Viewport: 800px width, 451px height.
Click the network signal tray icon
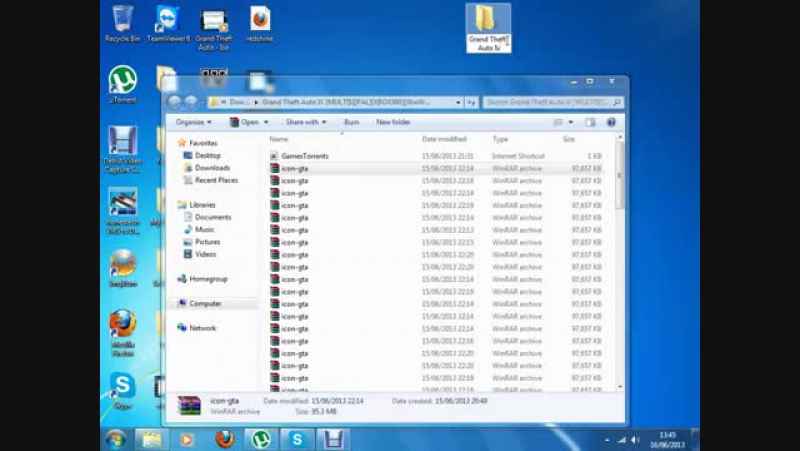click(621, 440)
